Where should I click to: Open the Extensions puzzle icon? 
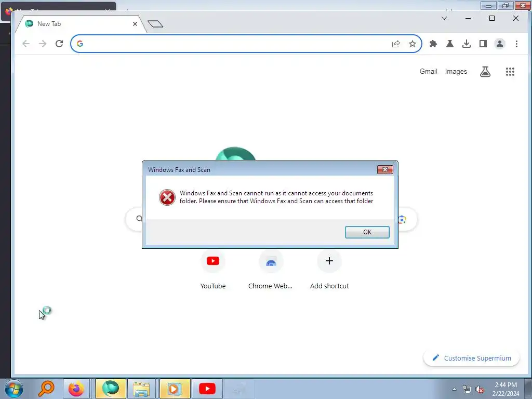point(433,44)
